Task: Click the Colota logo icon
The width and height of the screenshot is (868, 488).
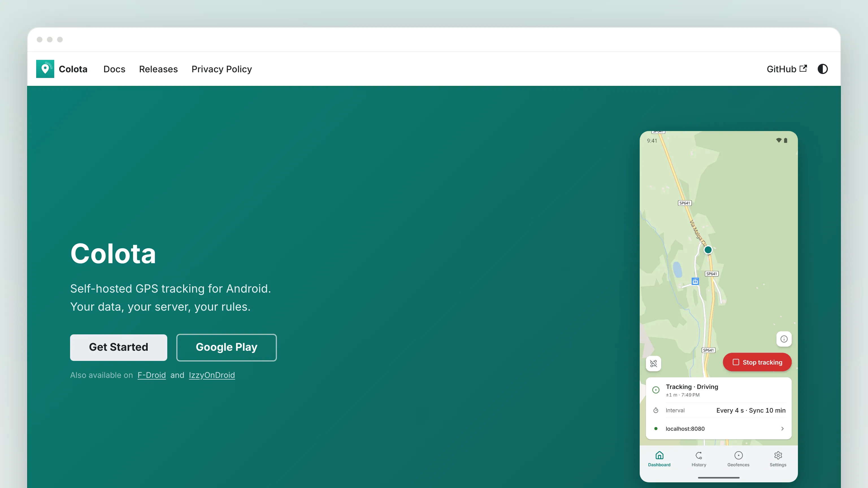Action: (x=45, y=69)
